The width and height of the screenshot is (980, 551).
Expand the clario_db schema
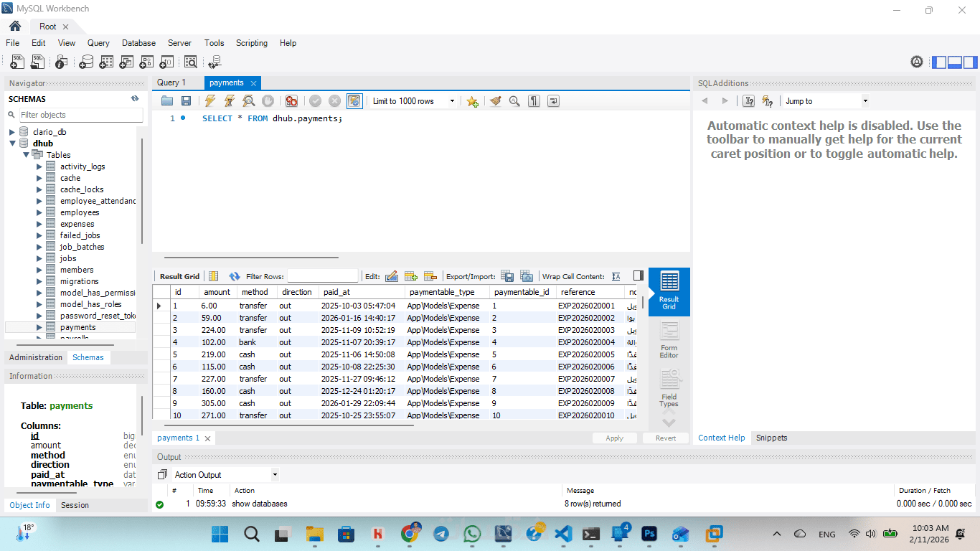click(12, 132)
